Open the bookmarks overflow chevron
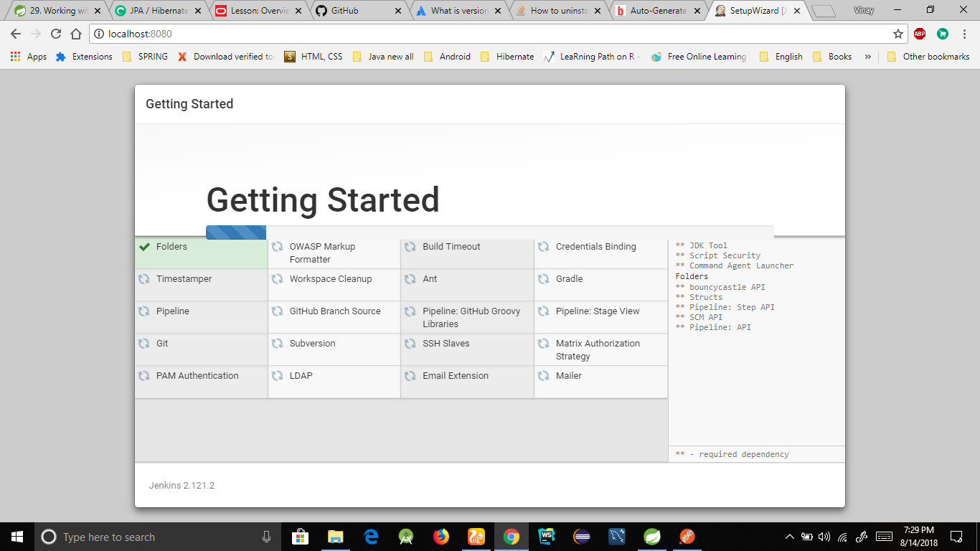This screenshot has width=980, height=551. pos(869,56)
